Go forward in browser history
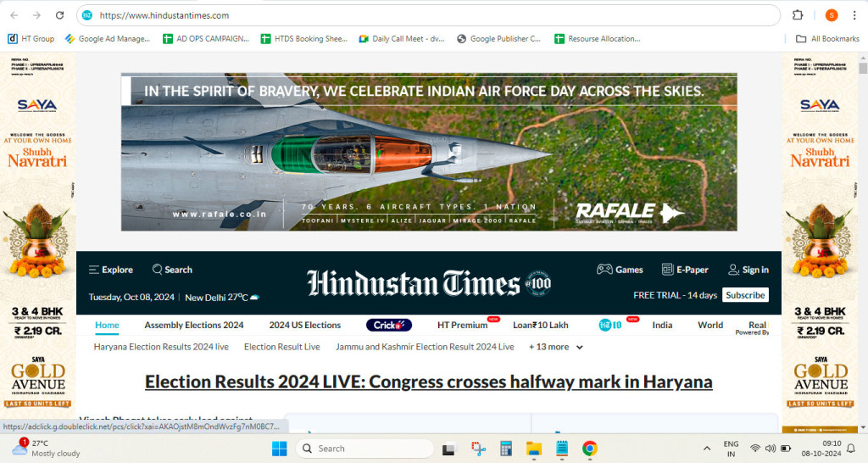The width and height of the screenshot is (868, 463). tap(36, 15)
